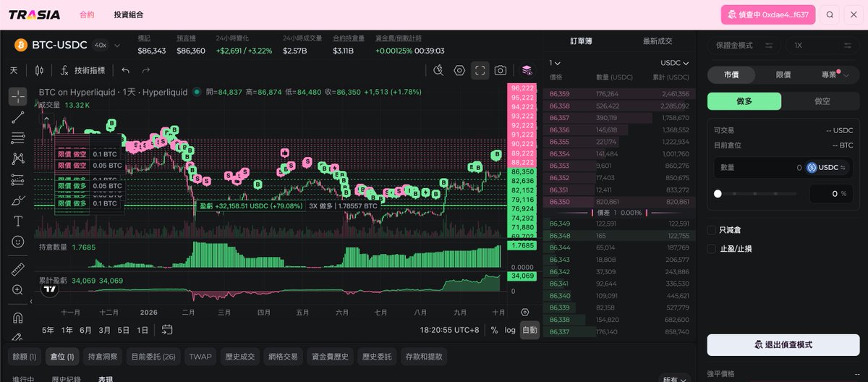This screenshot has width=868, height=382.
Task: Open the emoji icons tool
Action: click(18, 242)
